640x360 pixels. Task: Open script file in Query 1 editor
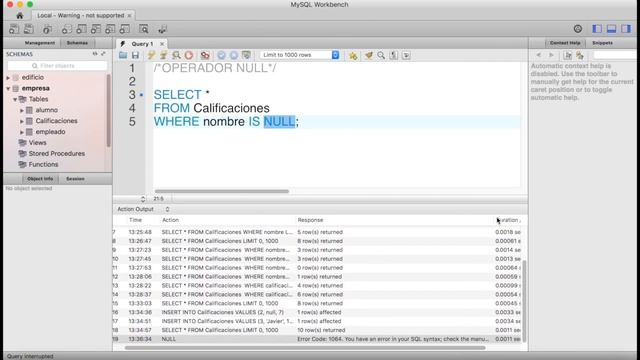coord(123,55)
